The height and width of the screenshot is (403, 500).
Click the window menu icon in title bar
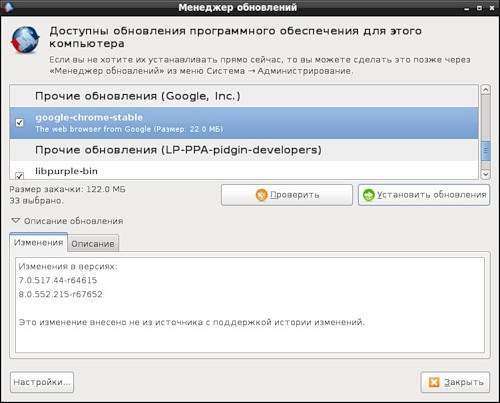[7, 7]
